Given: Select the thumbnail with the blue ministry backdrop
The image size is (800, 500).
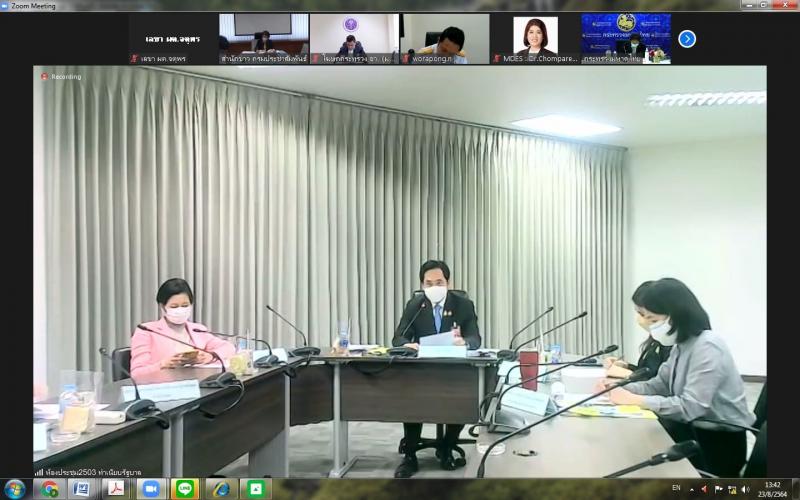Looking at the screenshot, I should (626, 38).
